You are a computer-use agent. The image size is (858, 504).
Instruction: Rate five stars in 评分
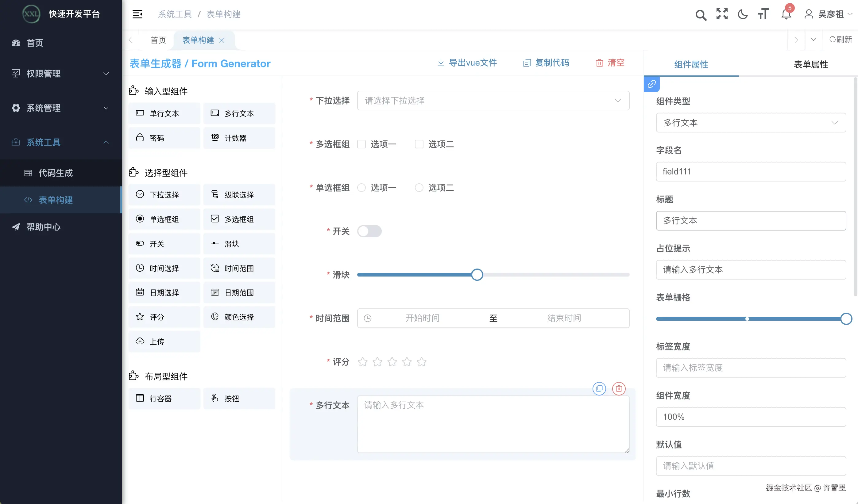422,362
